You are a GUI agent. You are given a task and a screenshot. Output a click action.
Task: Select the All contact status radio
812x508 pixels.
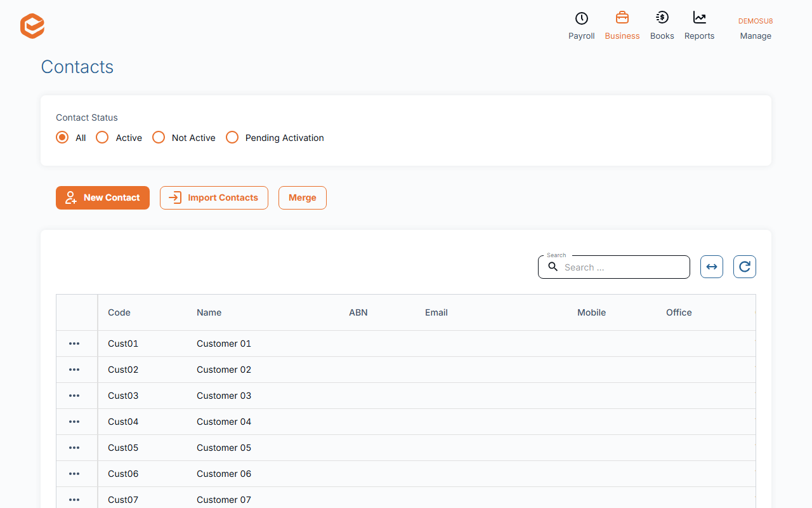(x=62, y=137)
